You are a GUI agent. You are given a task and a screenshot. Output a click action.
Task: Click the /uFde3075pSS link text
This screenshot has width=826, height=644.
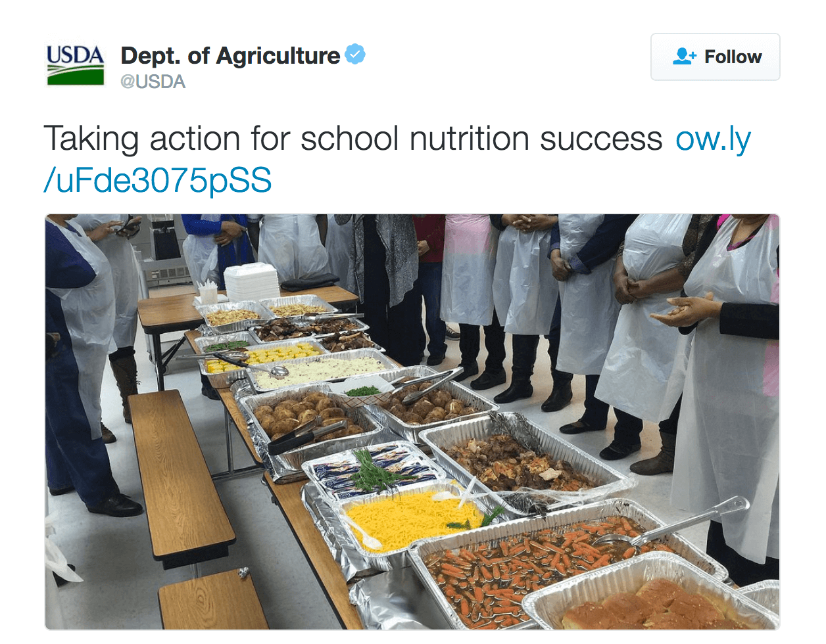(157, 180)
